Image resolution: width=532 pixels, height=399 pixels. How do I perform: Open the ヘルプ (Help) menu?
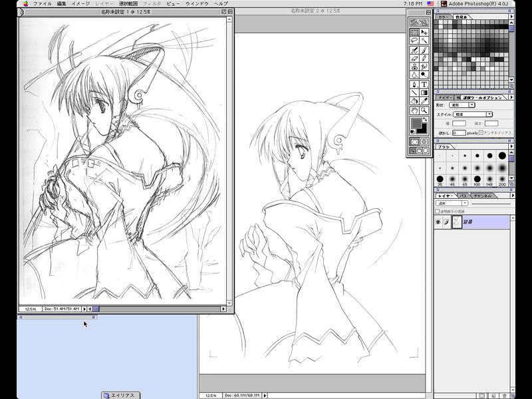coord(221,4)
